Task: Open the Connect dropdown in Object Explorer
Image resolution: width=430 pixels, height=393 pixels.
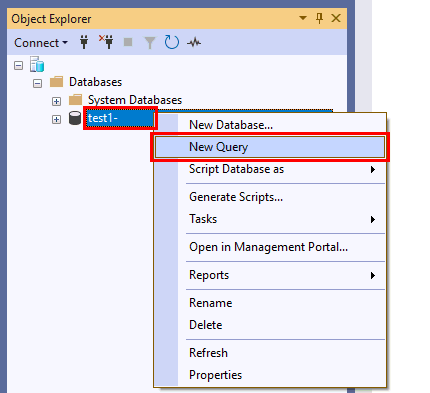Action: [x=41, y=43]
